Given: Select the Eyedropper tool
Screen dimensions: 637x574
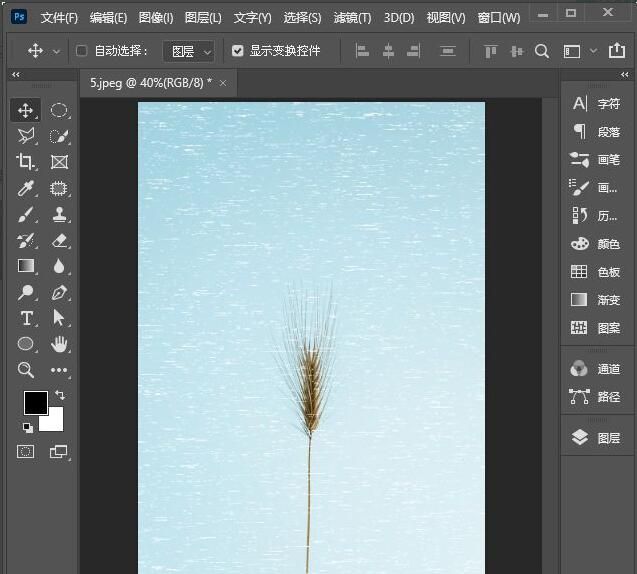Looking at the screenshot, I should [26, 188].
